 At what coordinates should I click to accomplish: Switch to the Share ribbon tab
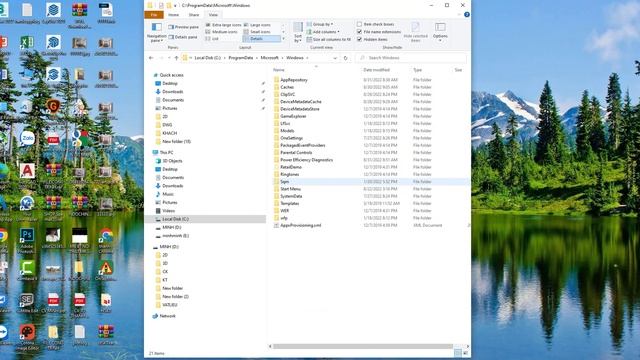(x=194, y=15)
